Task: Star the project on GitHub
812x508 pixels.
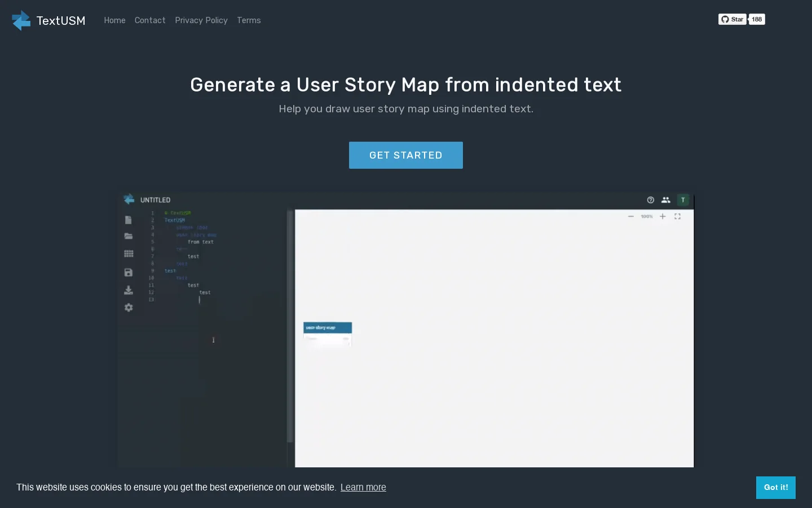Action: click(x=732, y=19)
